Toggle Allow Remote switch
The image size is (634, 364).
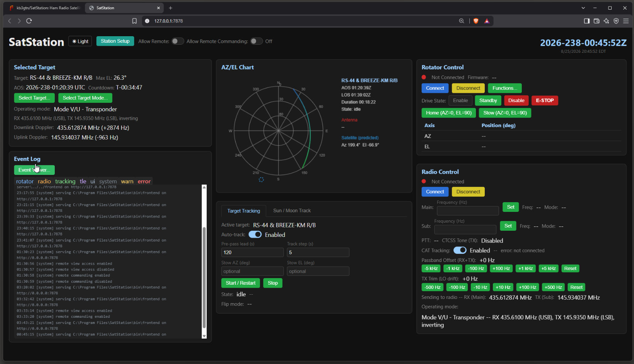(x=177, y=41)
